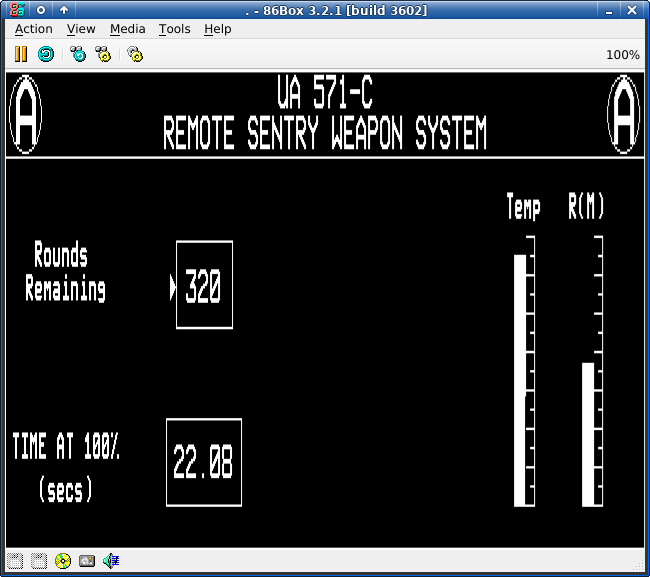Click the first floppy drive status icon
Image resolution: width=650 pixels, height=577 pixels.
pyautogui.click(x=15, y=561)
